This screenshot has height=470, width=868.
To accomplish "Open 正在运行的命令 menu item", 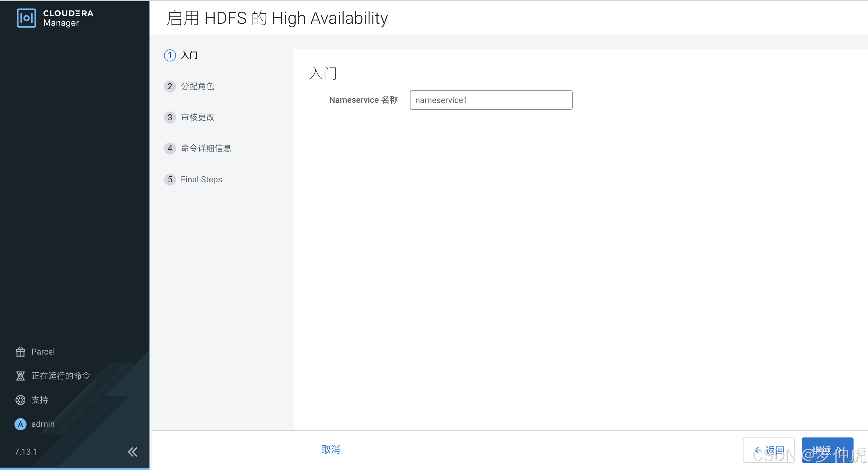I will [61, 376].
